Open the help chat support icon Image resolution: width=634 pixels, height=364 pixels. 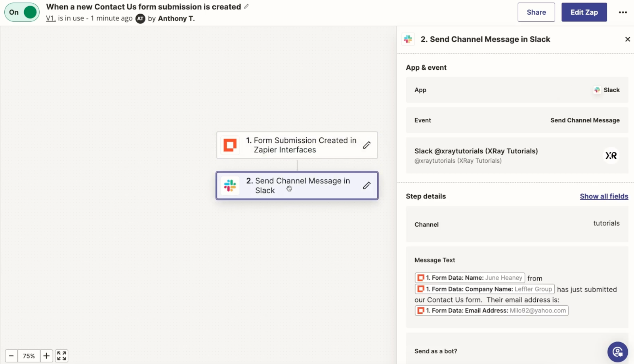coord(618,352)
